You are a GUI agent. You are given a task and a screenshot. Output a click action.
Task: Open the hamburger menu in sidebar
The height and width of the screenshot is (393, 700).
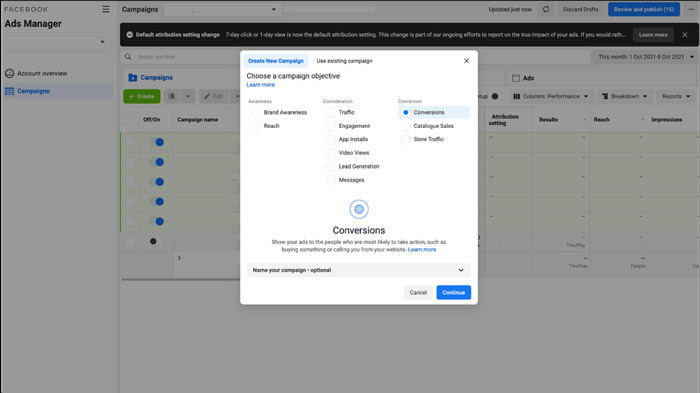[x=106, y=9]
